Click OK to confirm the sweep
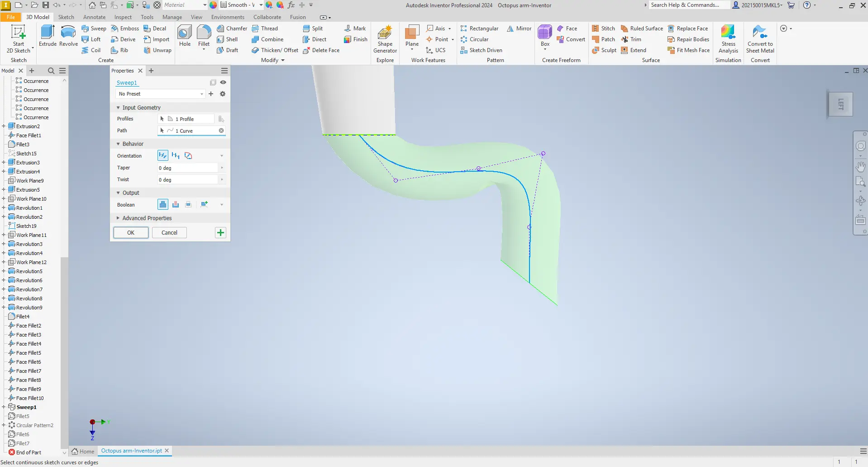This screenshot has width=868, height=467. (131, 232)
